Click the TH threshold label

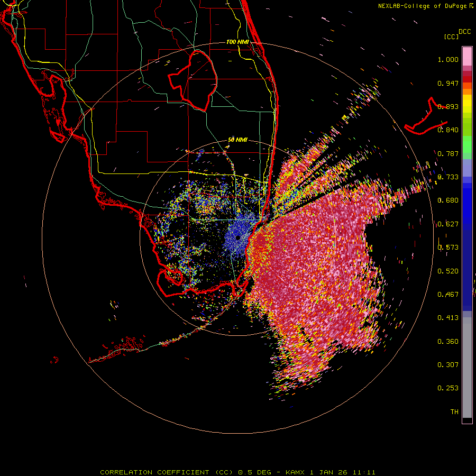[x=454, y=412]
